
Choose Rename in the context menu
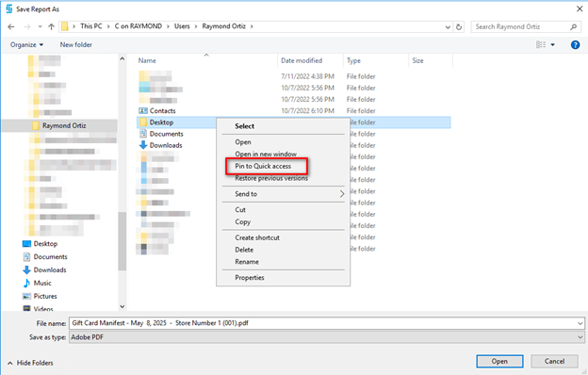point(247,262)
